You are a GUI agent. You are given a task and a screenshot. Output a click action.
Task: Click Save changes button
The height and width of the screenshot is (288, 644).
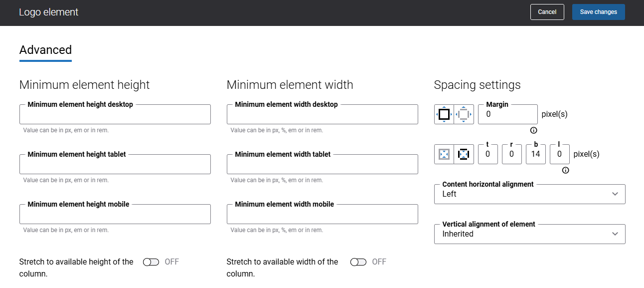(598, 12)
